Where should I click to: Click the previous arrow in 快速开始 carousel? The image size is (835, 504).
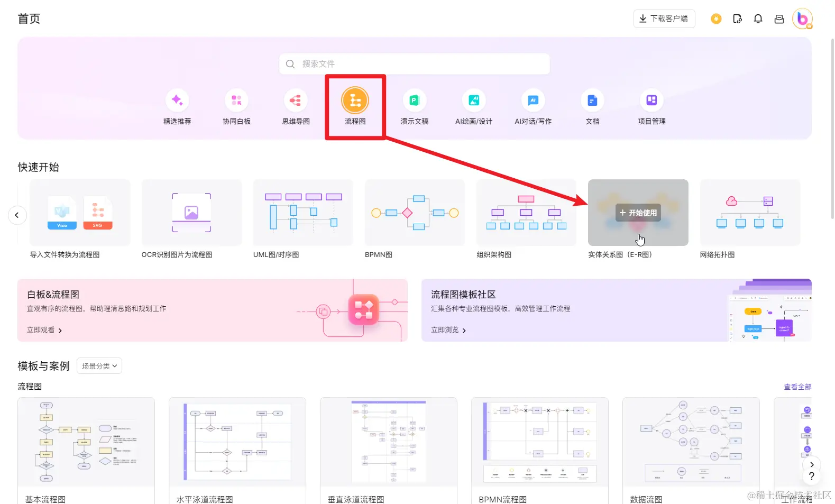point(17,215)
